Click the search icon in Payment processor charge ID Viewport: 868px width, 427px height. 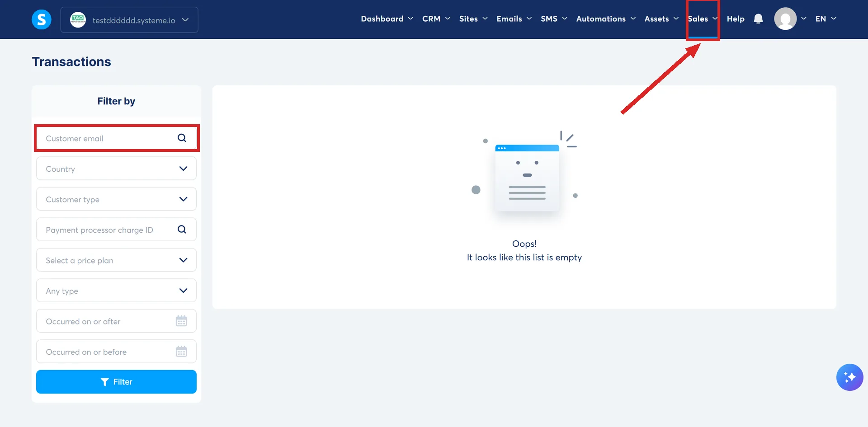point(182,230)
